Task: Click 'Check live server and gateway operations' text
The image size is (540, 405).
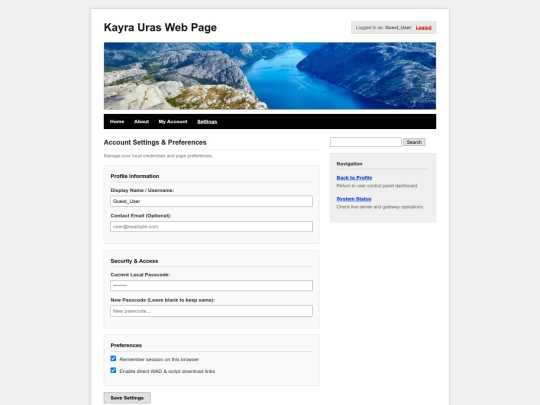Action: click(x=380, y=207)
